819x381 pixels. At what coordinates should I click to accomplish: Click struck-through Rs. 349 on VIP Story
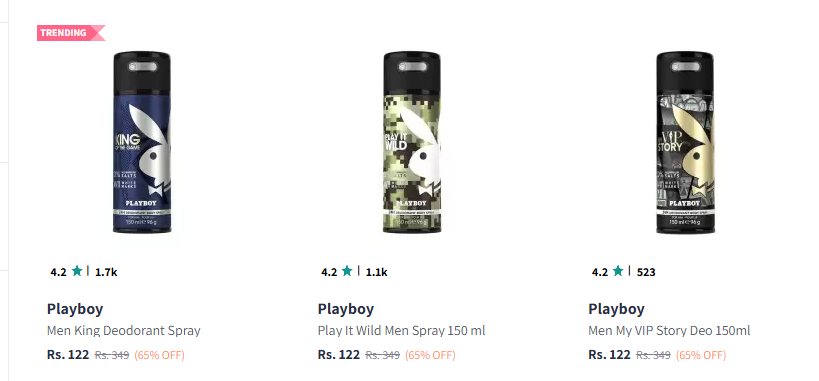653,355
